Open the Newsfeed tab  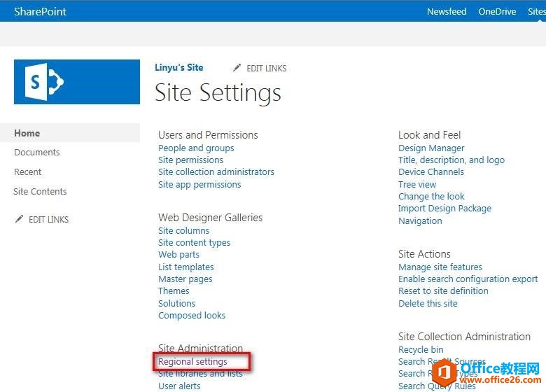(447, 11)
